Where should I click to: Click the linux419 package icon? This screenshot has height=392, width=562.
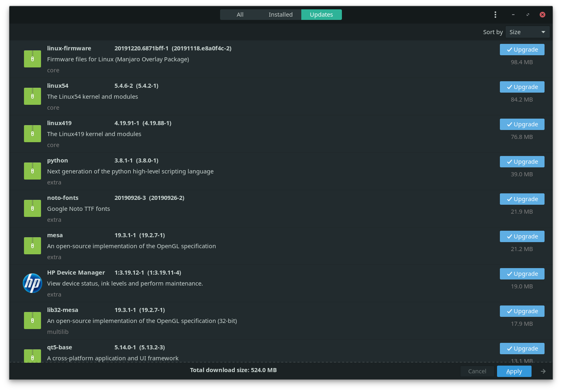pyautogui.click(x=32, y=134)
